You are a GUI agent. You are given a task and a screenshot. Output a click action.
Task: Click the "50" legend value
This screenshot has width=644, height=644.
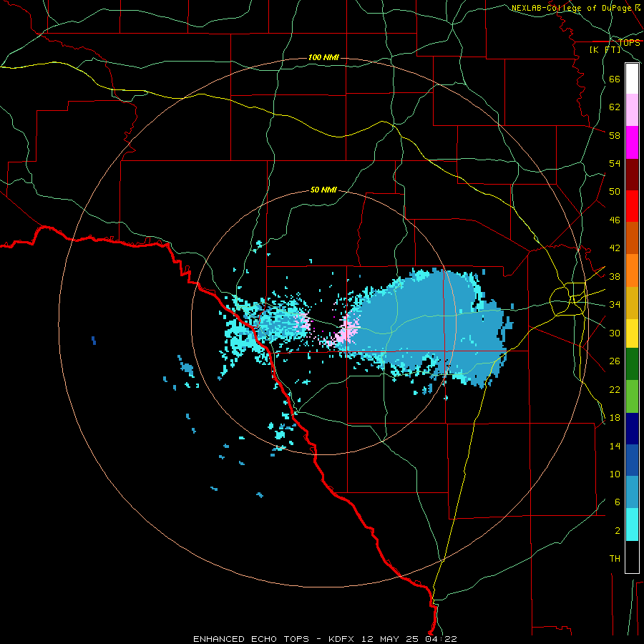(x=615, y=192)
